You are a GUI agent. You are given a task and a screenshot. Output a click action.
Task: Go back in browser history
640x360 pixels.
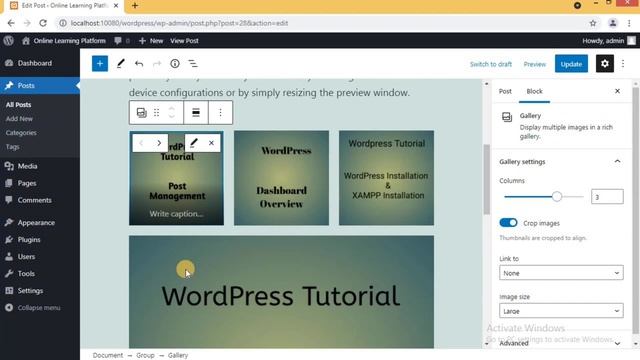point(11,23)
